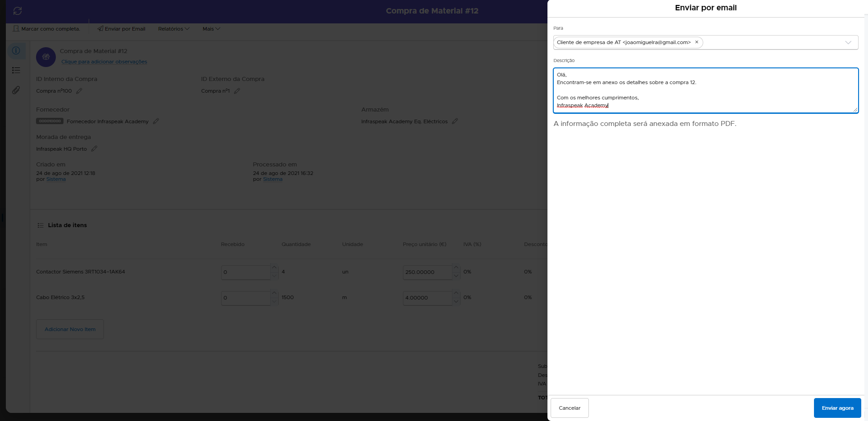Edit the Infraspeak HQ Porto address pencil
Viewport: 868px width, 421px height.
click(95, 149)
